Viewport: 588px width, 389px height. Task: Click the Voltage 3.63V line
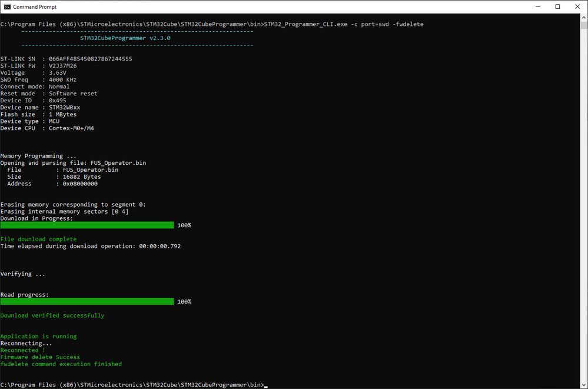[34, 73]
